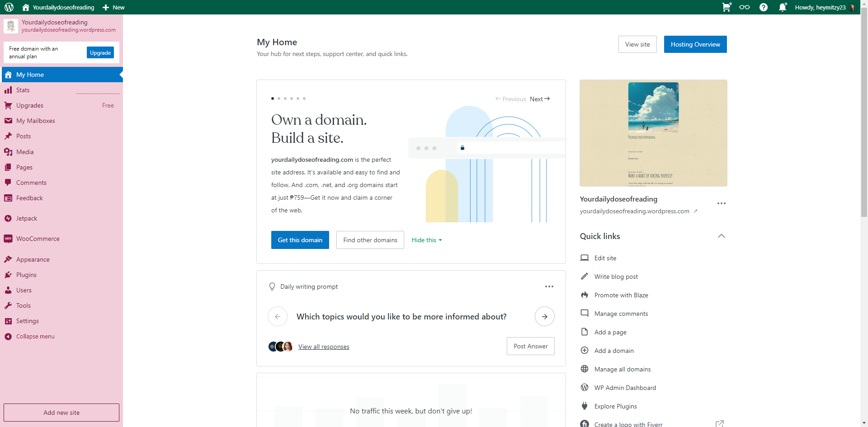Open the notifications bell

pos(782,7)
